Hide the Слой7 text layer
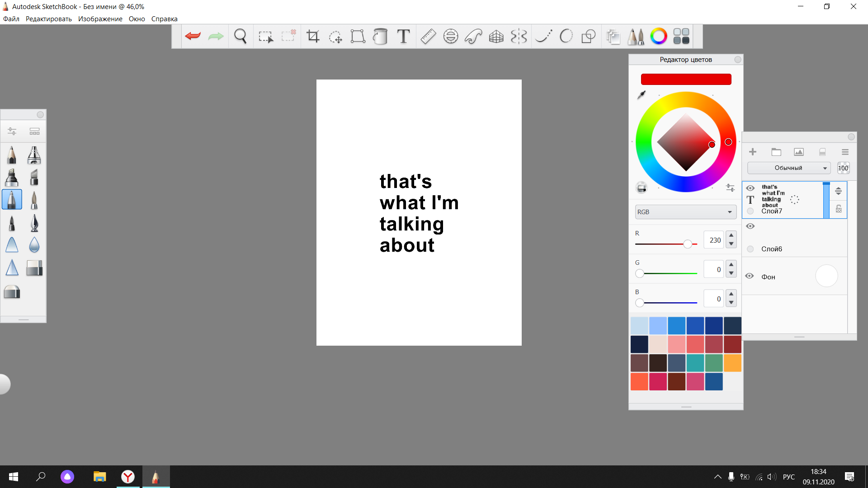 (x=750, y=188)
